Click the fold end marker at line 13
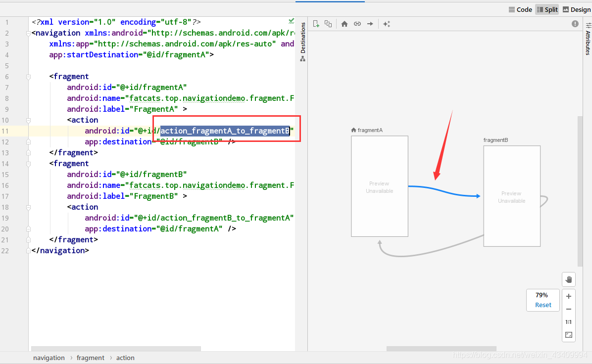This screenshot has width=592, height=364. tap(28, 153)
